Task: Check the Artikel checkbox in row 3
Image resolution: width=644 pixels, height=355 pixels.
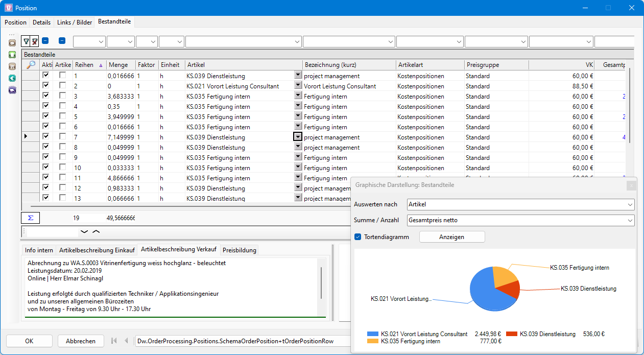Action: coord(62,96)
